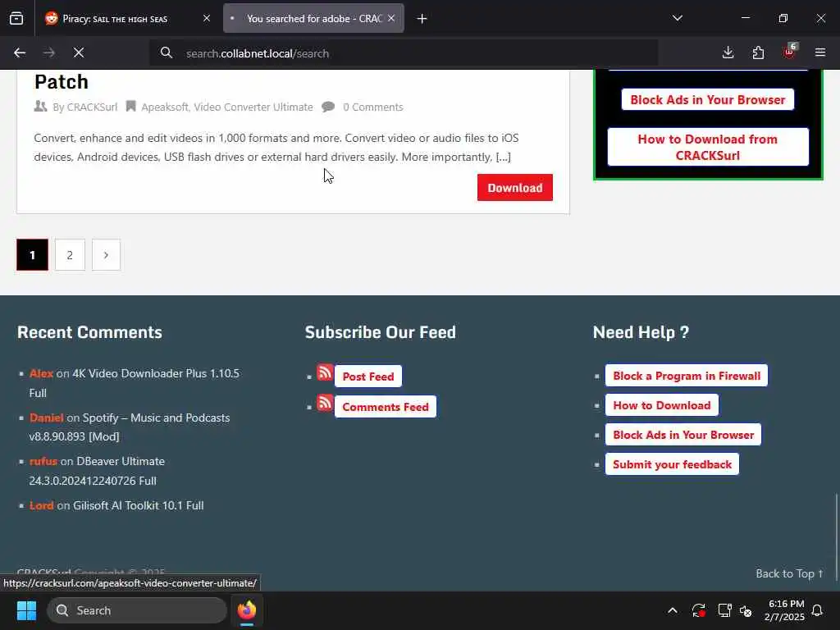Open footer How to Download help link
Image resolution: width=840 pixels, height=630 pixels.
662,405
